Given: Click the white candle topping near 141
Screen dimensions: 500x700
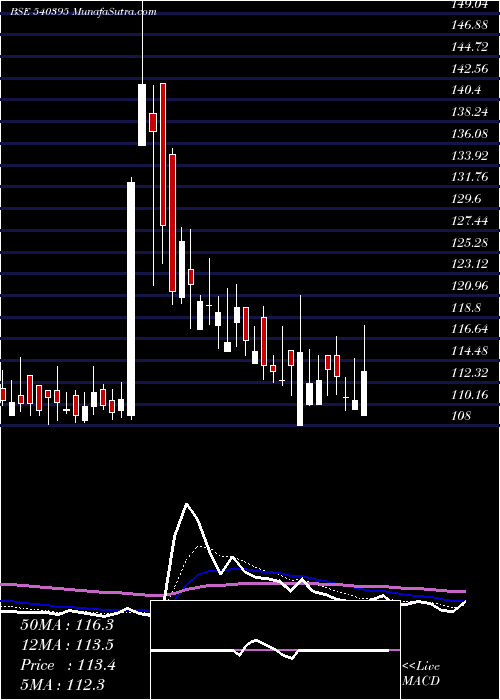Looking at the screenshot, I should pyautogui.click(x=142, y=115).
